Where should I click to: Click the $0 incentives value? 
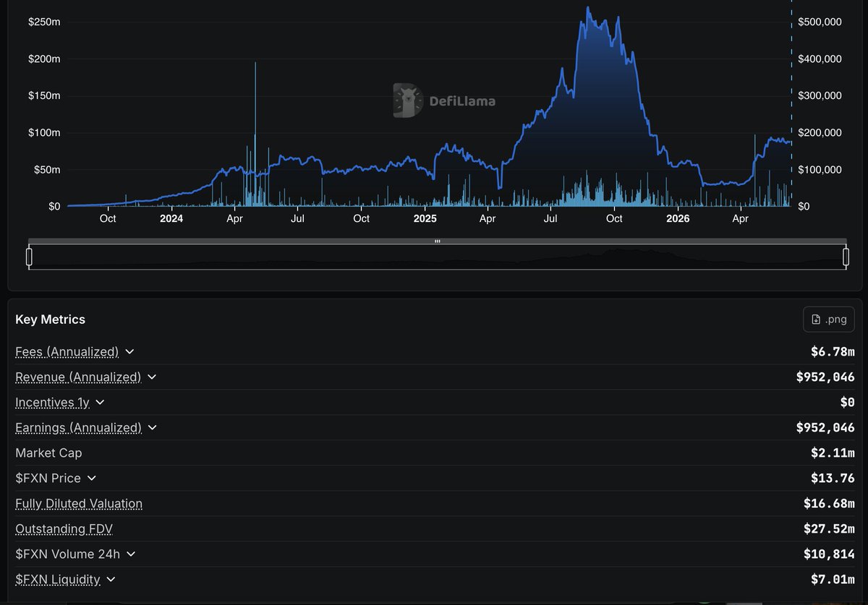pos(847,403)
